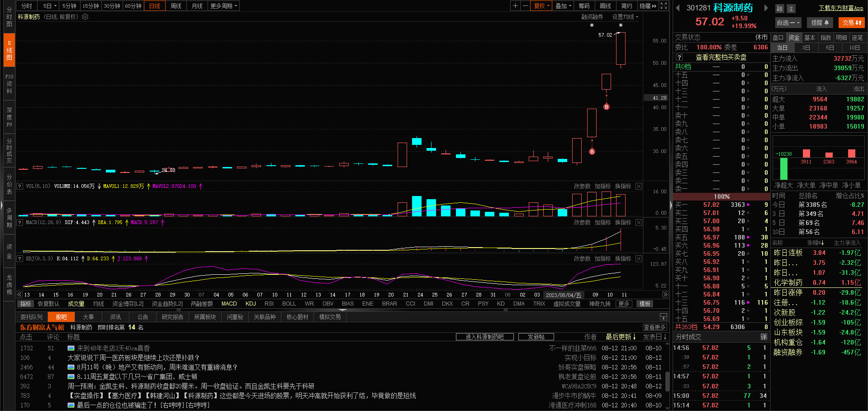
Task: Expand 更多 indicators list
Action: coord(624,304)
